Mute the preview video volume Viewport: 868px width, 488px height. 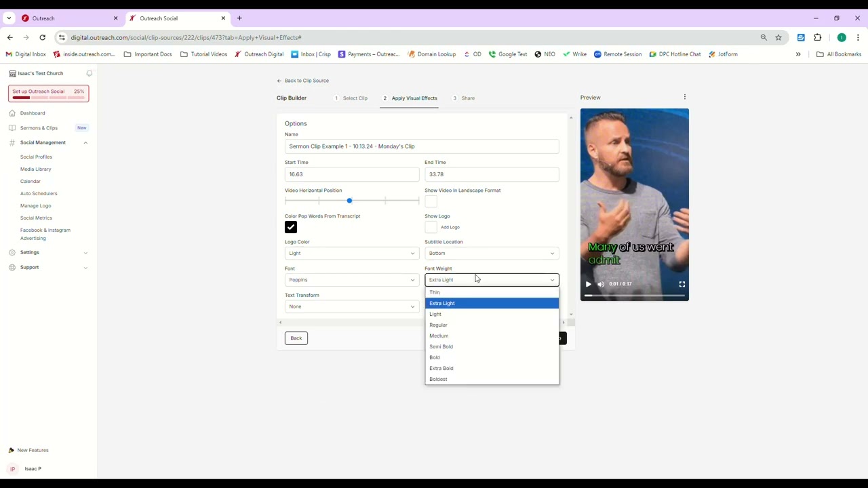click(600, 284)
